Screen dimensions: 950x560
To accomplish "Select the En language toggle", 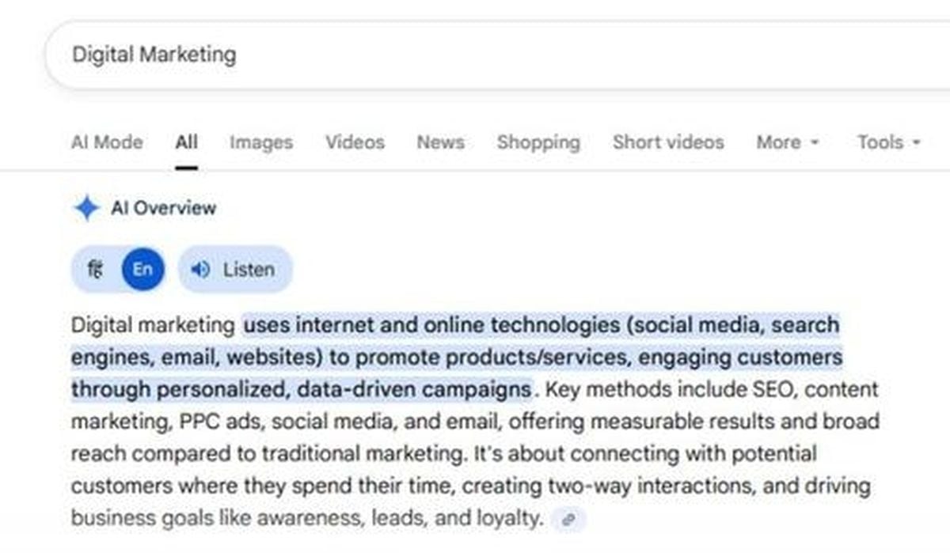I will coord(142,270).
